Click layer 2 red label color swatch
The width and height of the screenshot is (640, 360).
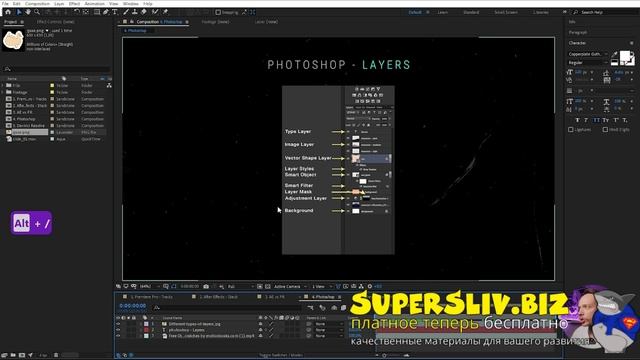146,330
